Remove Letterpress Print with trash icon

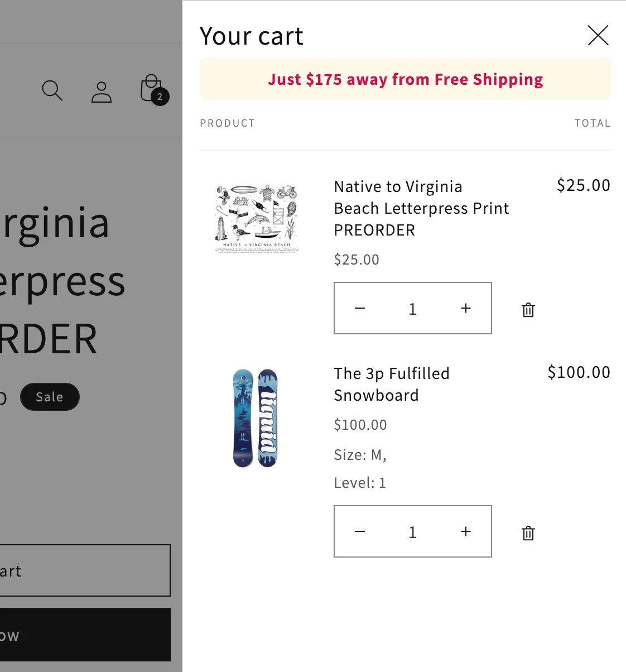tap(528, 310)
